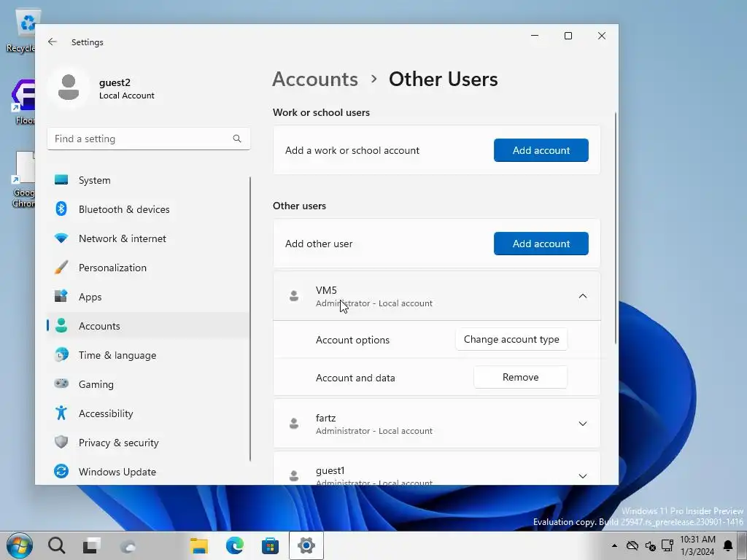Open the Start menu orb
The width and height of the screenshot is (747, 560).
(19, 545)
